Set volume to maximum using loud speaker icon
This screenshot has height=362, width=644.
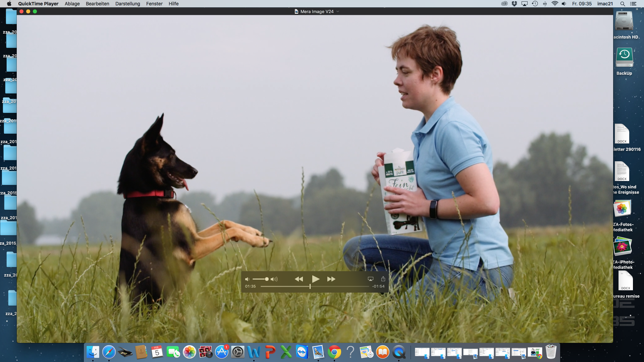pyautogui.click(x=274, y=279)
